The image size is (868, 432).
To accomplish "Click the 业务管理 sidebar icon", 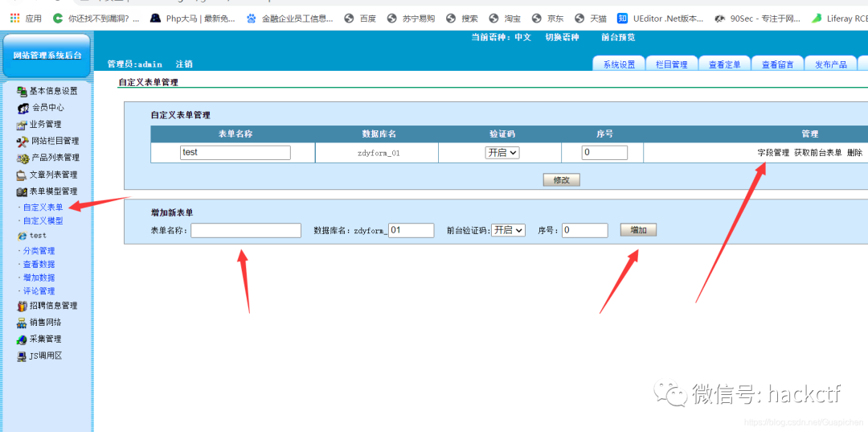I will click(23, 125).
